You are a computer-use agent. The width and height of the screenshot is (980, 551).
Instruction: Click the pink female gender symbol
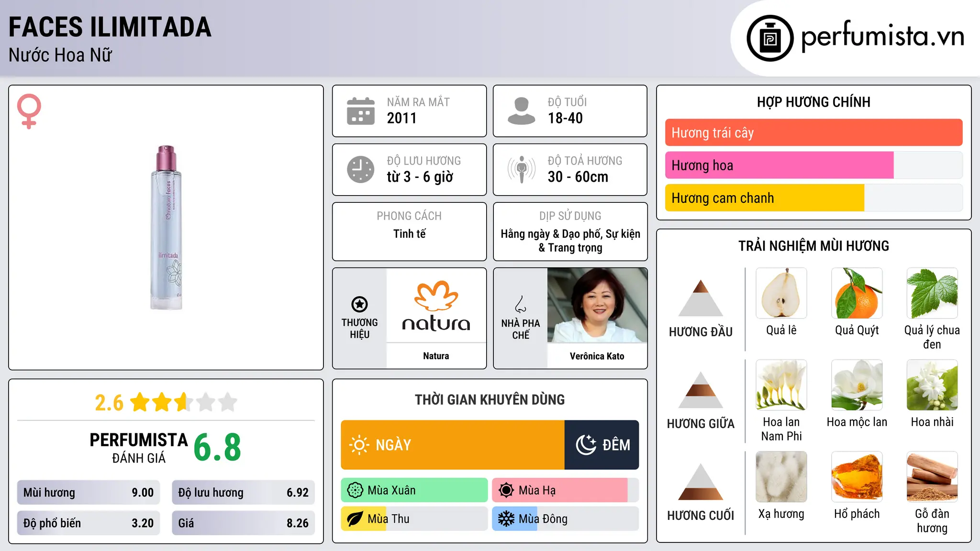point(29,111)
